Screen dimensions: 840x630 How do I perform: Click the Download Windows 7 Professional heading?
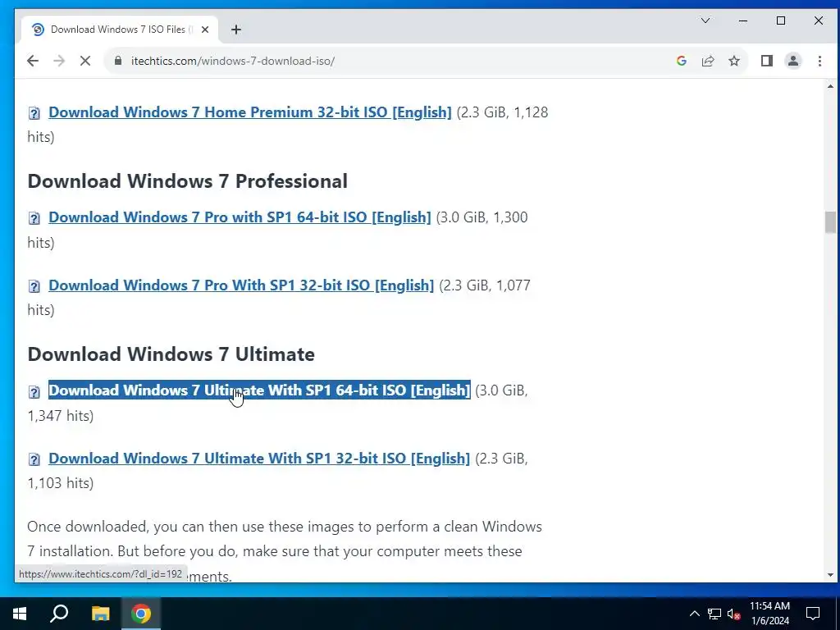coord(188,181)
